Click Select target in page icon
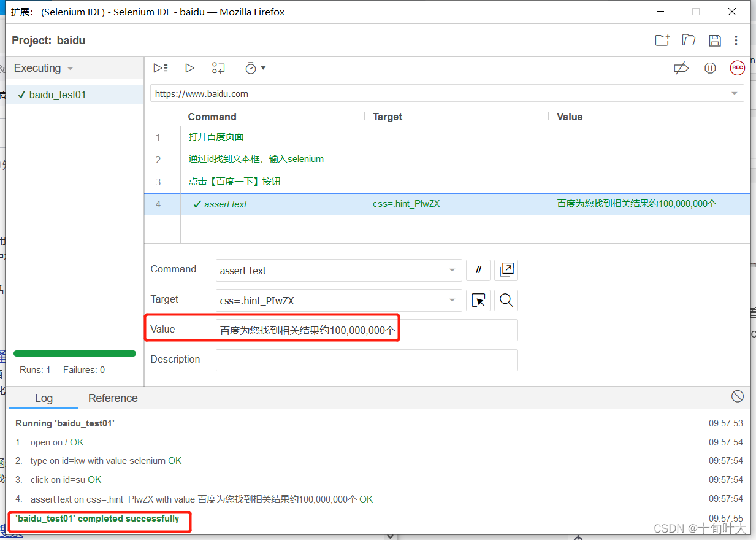This screenshot has height=540, width=756. click(x=478, y=300)
